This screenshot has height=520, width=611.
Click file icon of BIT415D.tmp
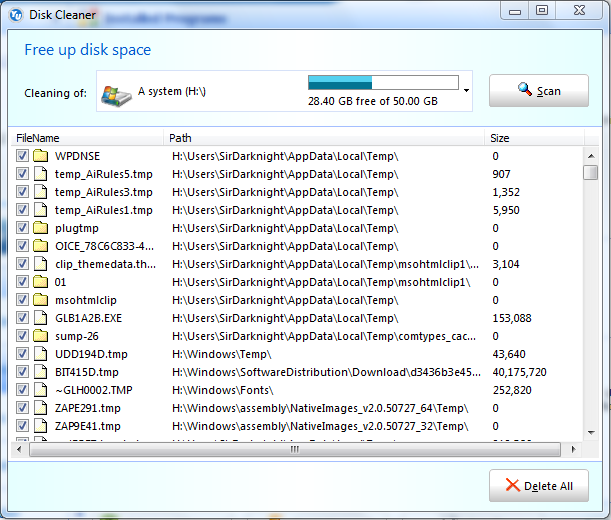[41, 372]
